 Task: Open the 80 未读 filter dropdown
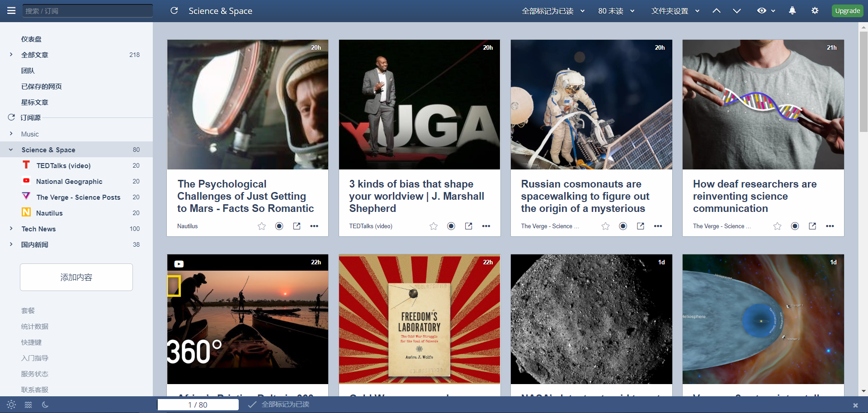pos(616,11)
